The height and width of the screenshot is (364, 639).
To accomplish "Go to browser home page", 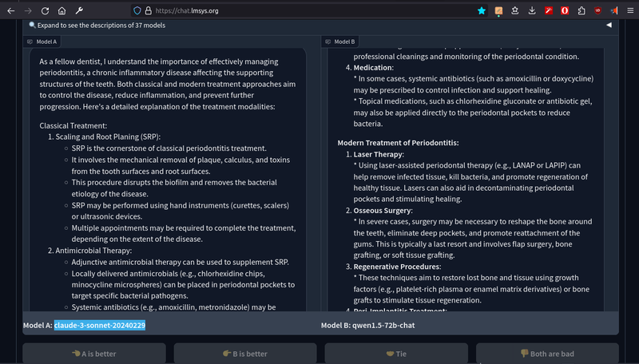I will click(62, 11).
